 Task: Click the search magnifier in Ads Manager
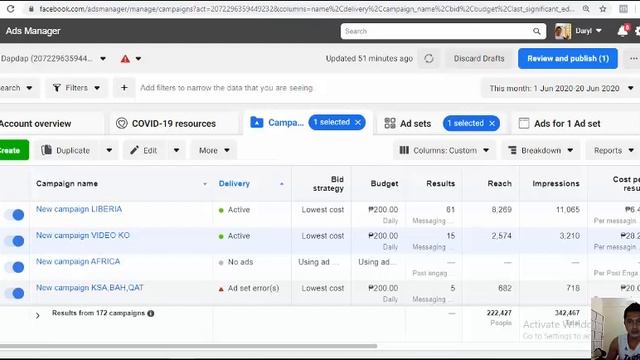(537, 31)
